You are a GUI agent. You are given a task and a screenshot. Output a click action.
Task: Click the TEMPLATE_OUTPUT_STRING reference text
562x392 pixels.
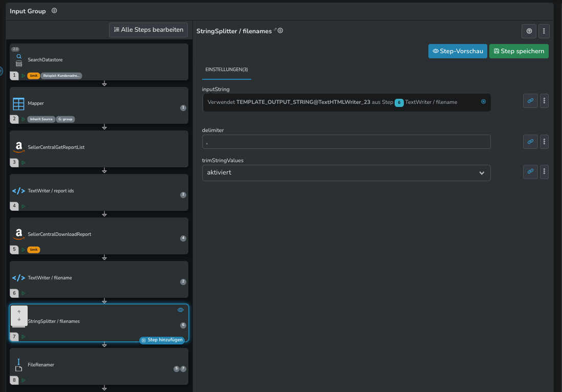[303, 102]
